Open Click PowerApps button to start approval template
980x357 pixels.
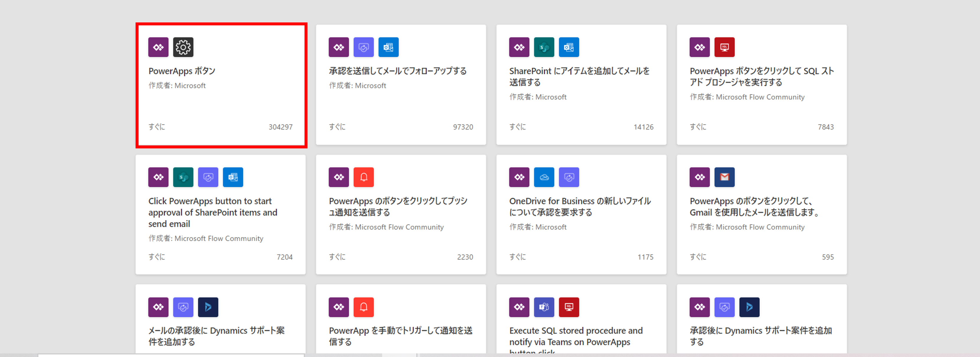[x=213, y=212]
